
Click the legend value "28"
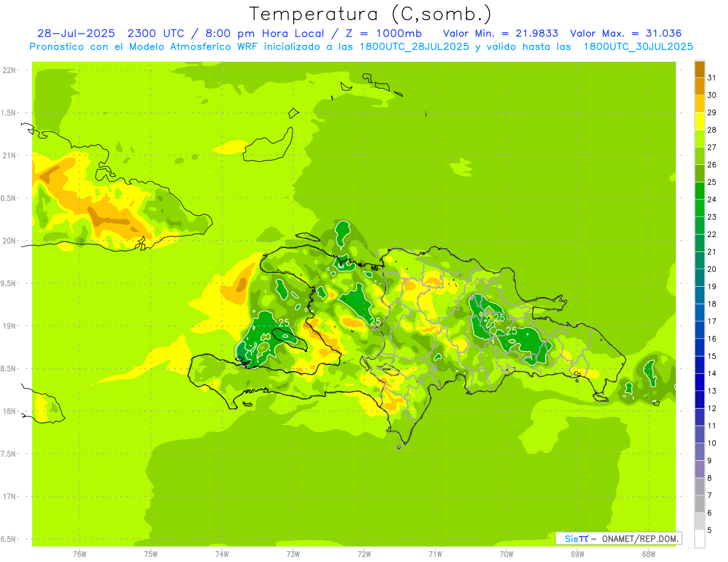click(712, 130)
